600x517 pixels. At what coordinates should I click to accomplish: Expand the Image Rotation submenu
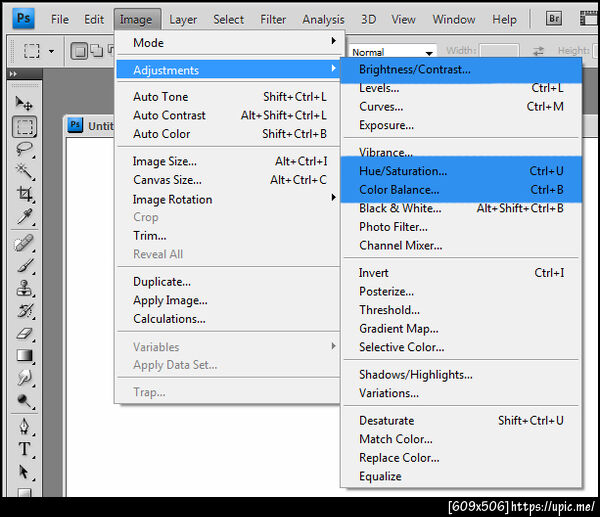coord(228,199)
